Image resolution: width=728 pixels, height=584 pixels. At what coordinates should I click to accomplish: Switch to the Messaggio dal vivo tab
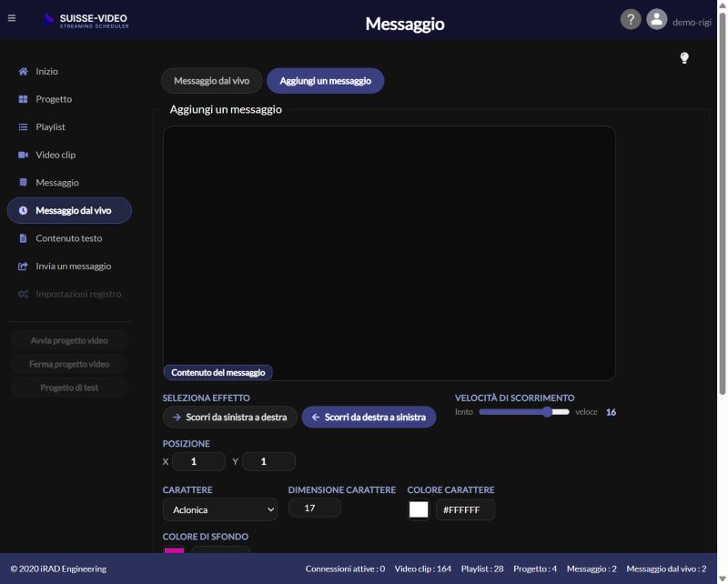[211, 81]
